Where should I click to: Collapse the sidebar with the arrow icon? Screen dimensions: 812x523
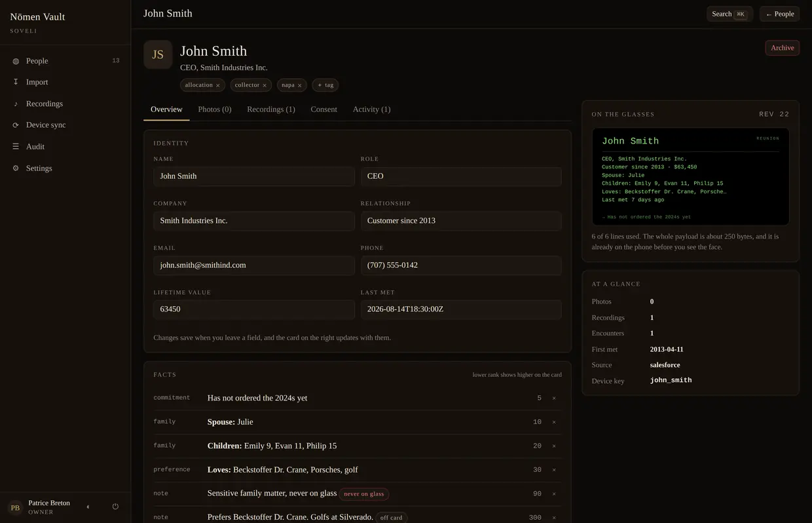(88, 507)
